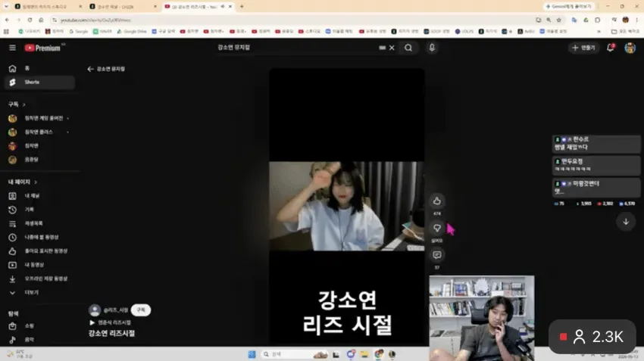644x361 pixels.
Task: Click the Shorts video player
Action: click(347, 206)
